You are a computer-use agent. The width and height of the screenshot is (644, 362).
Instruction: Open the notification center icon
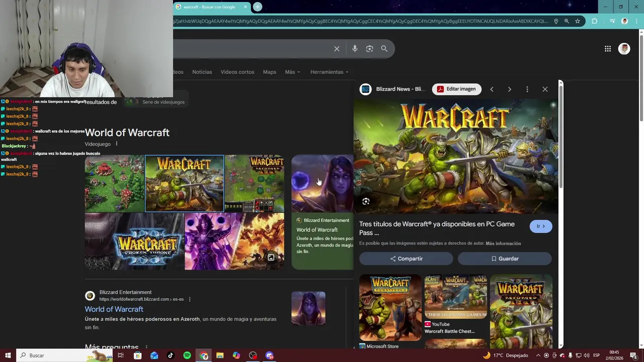pos(633,355)
